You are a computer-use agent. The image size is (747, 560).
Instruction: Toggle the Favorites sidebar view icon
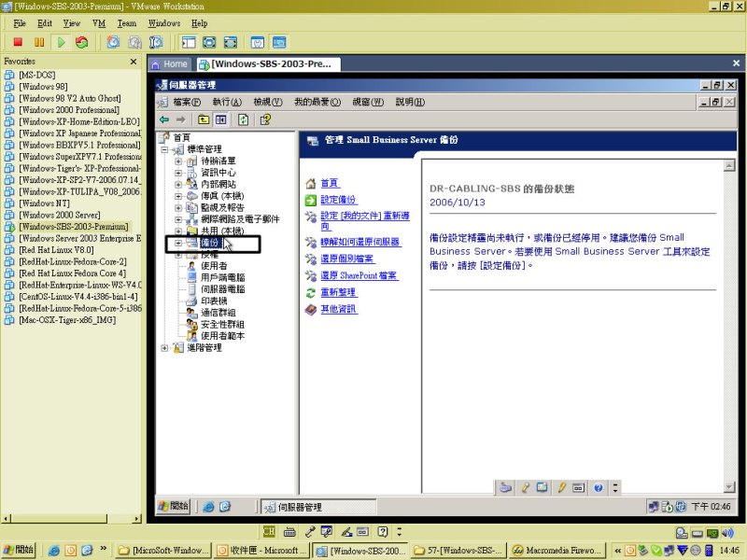pyautogui.click(x=189, y=42)
